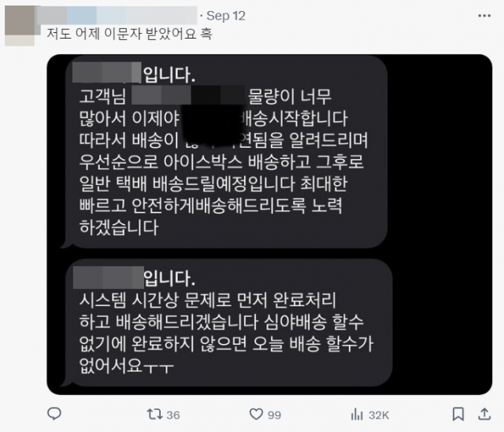
Task: Like the tweet with the heart icon
Action: tap(256, 414)
